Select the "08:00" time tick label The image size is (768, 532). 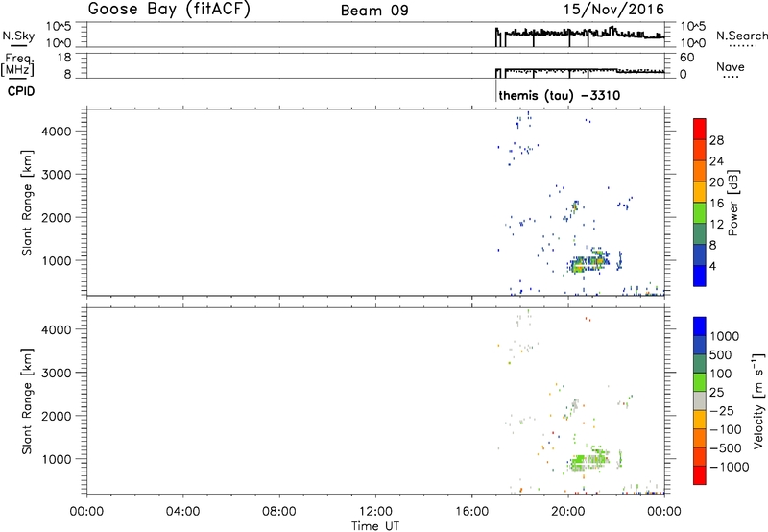(279, 512)
